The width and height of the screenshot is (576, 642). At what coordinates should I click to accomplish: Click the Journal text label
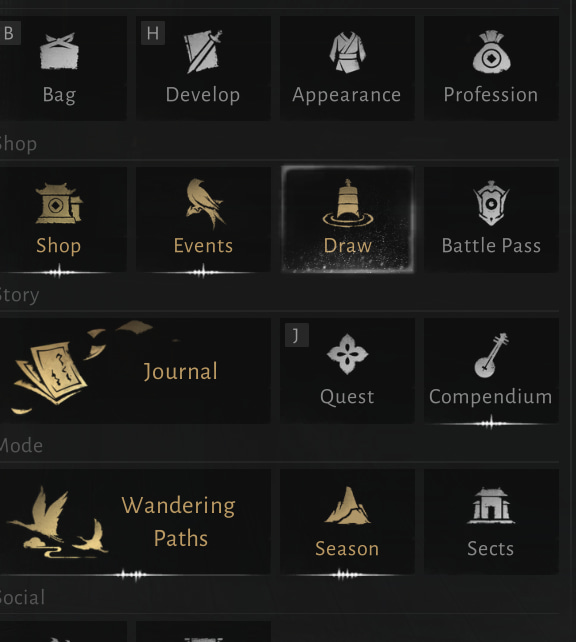coord(181,372)
